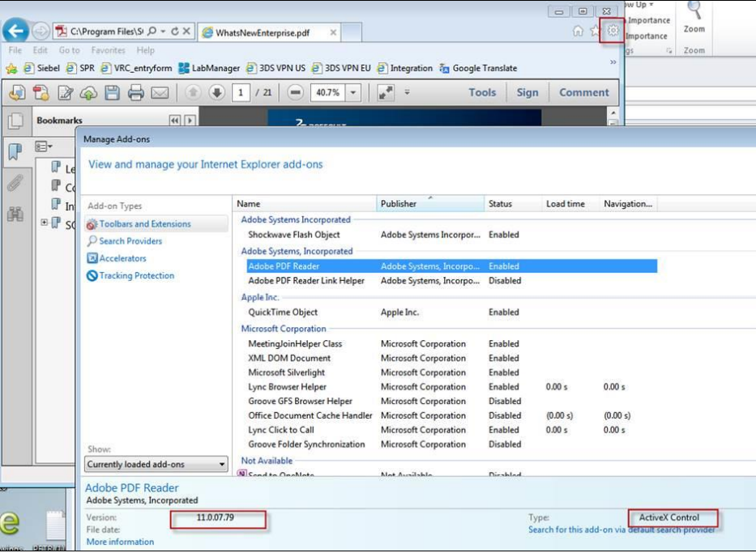Open the Tools pane in Reader

(x=482, y=92)
